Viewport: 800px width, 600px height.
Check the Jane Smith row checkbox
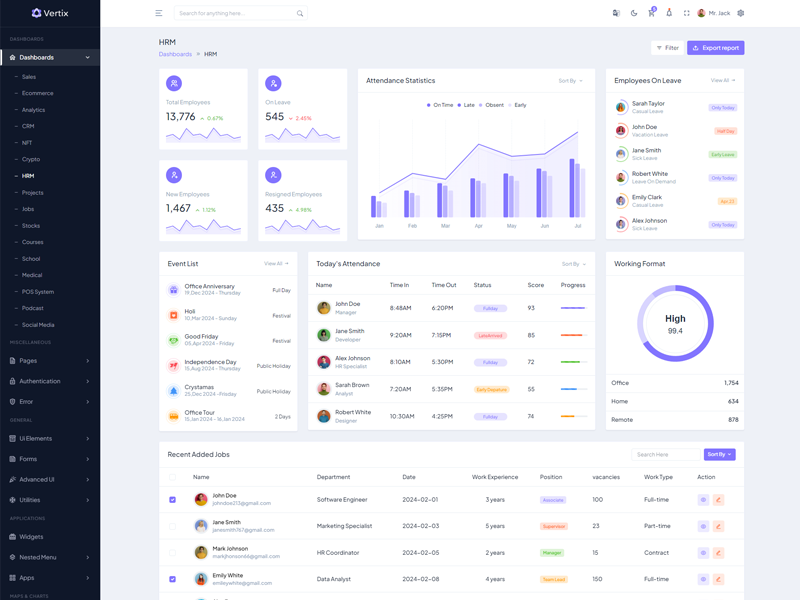click(x=172, y=526)
